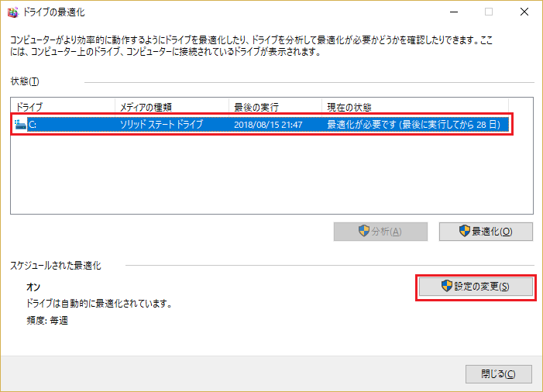Image resolution: width=543 pixels, height=392 pixels.
Task: Close the window with the X button
Action: pos(524,12)
